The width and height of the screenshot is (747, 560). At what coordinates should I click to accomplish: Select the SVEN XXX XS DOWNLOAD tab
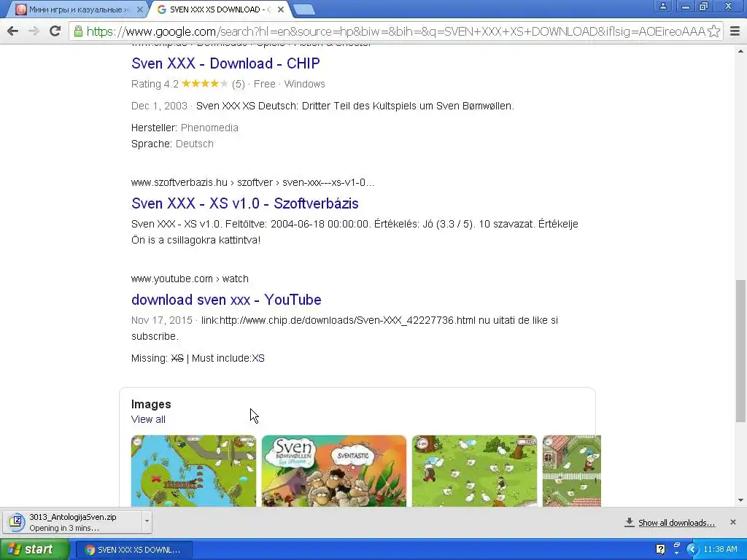[220, 9]
